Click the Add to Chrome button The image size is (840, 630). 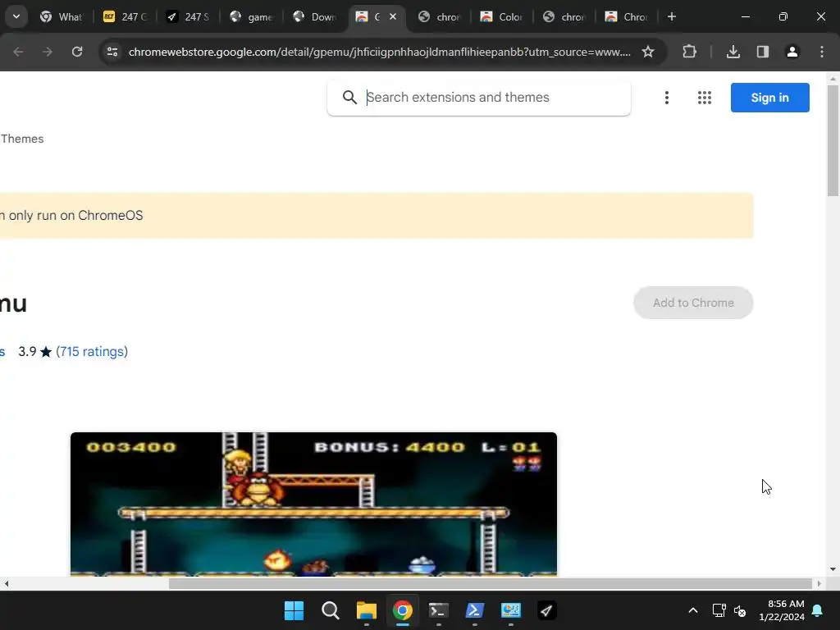point(693,303)
